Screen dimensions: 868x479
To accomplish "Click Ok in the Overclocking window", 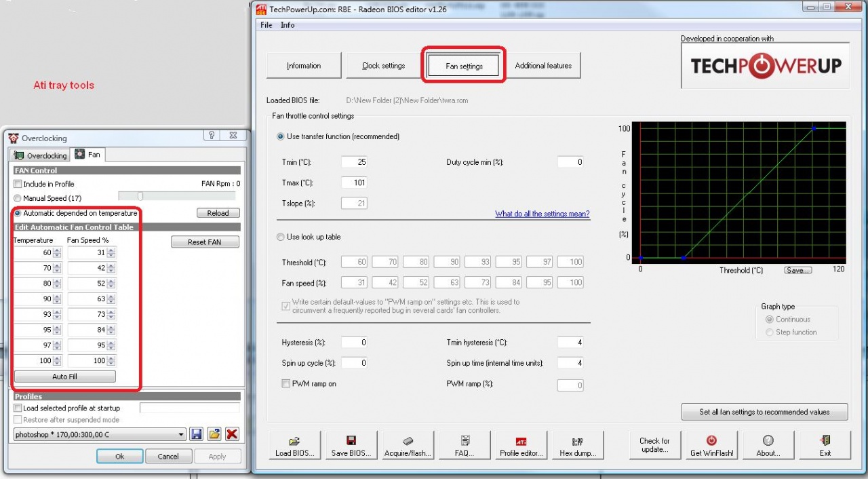I will 119,457.
